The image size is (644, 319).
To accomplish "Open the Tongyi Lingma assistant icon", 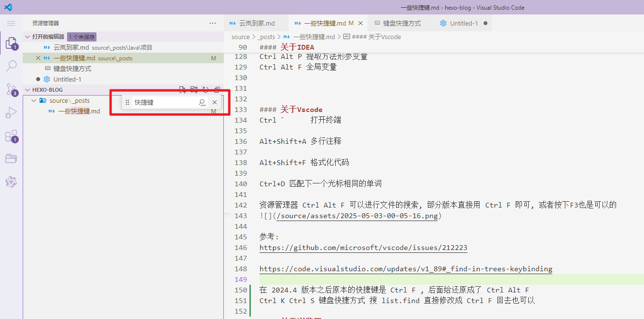I will [x=11, y=182].
